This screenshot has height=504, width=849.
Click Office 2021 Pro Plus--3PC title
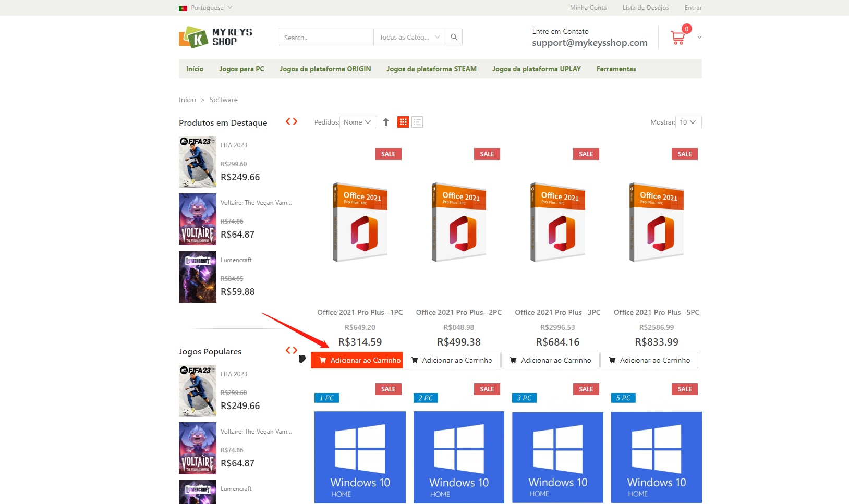pyautogui.click(x=558, y=312)
